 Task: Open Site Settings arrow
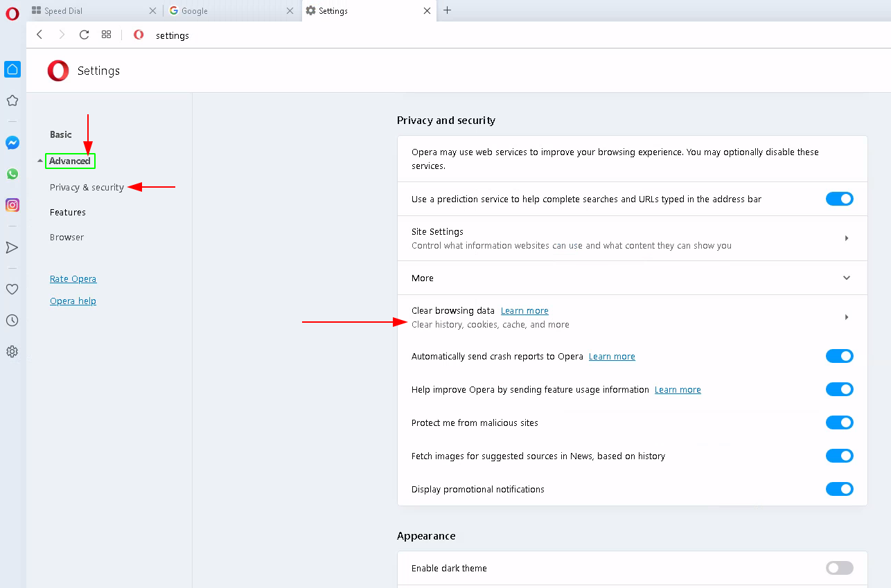coord(846,238)
